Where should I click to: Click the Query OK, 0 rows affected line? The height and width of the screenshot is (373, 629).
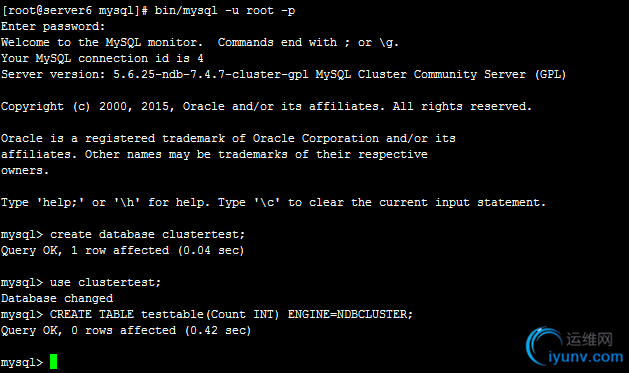tap(126, 330)
